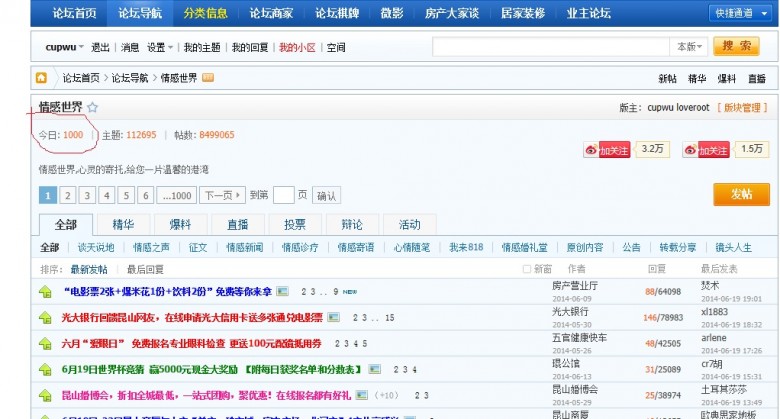The height and width of the screenshot is (419, 780).
Task: Click the page number input field
Action: pyautogui.click(x=283, y=196)
